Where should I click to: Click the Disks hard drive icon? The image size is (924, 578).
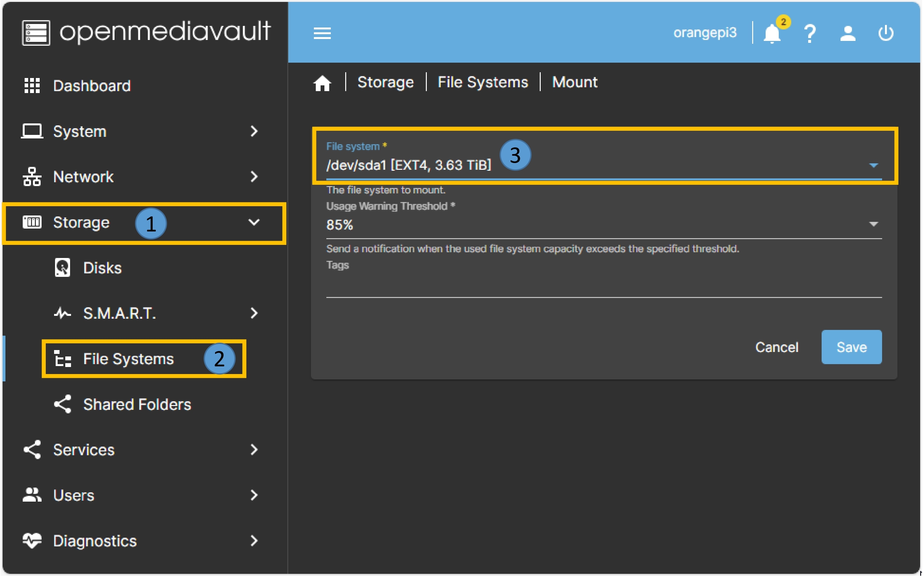tap(62, 268)
